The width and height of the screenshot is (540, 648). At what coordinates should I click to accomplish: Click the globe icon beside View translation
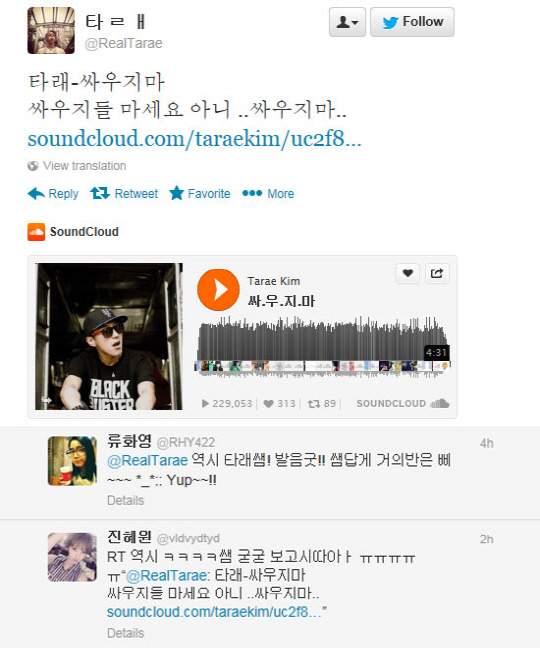(x=33, y=166)
